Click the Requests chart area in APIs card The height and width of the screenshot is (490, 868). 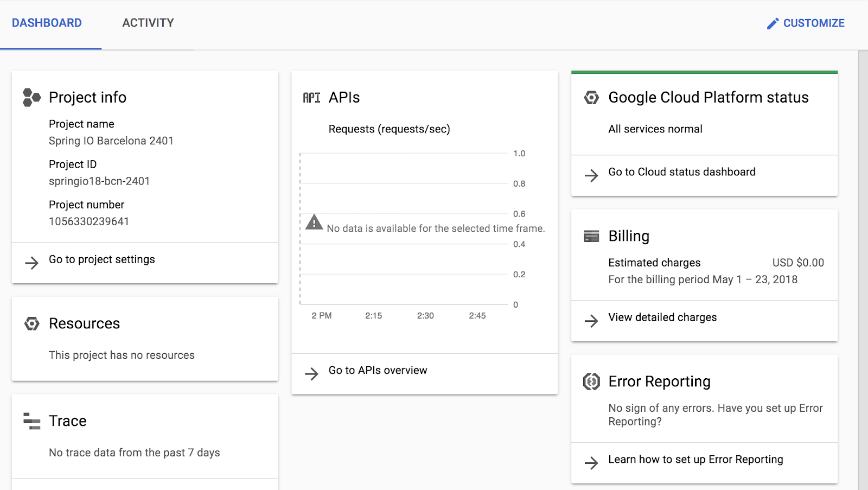(404, 260)
